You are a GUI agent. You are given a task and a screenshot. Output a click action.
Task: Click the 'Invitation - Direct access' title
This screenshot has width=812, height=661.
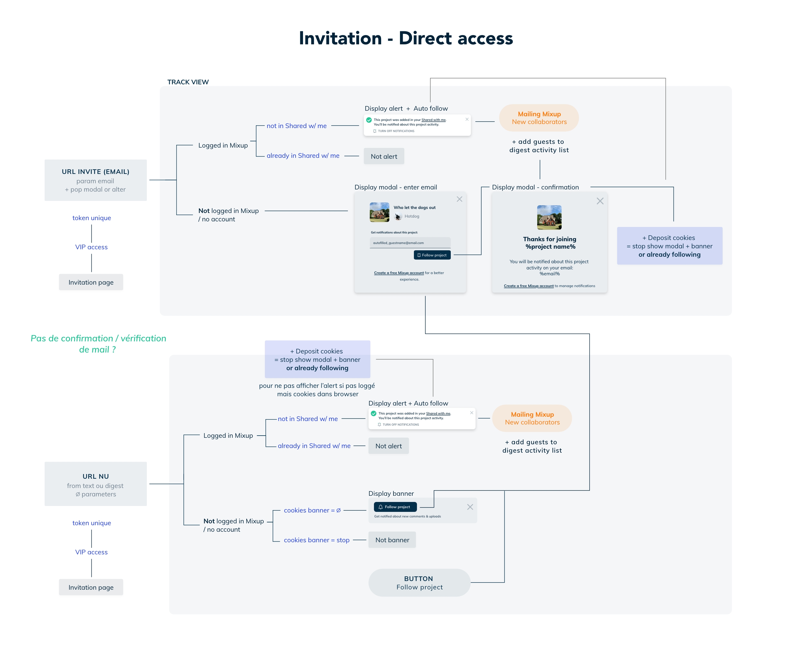click(406, 38)
